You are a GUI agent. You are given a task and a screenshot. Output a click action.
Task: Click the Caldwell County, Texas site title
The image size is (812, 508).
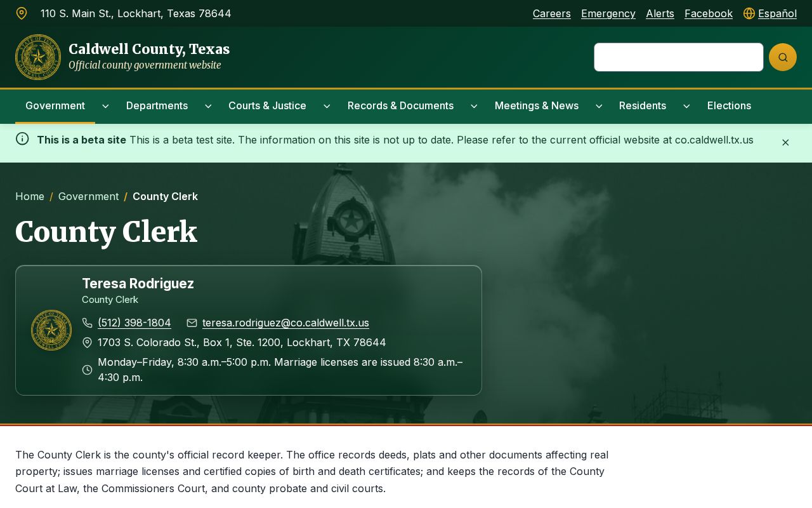tap(149, 50)
